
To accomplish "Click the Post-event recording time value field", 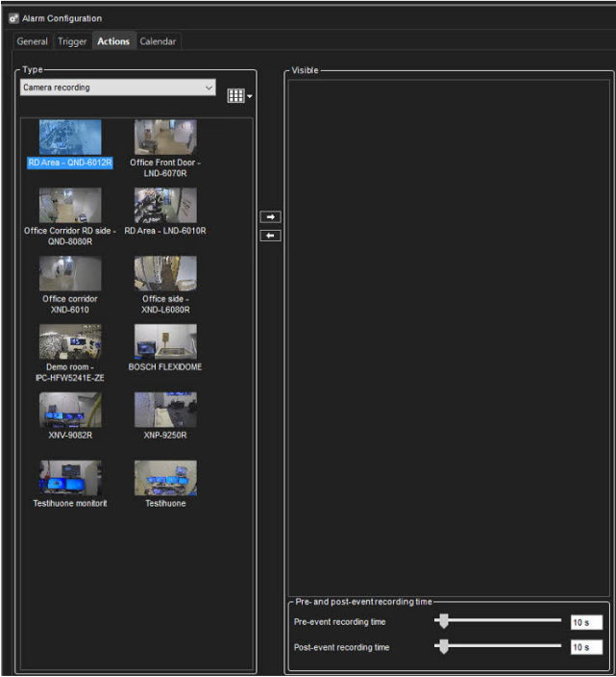I will [x=585, y=647].
